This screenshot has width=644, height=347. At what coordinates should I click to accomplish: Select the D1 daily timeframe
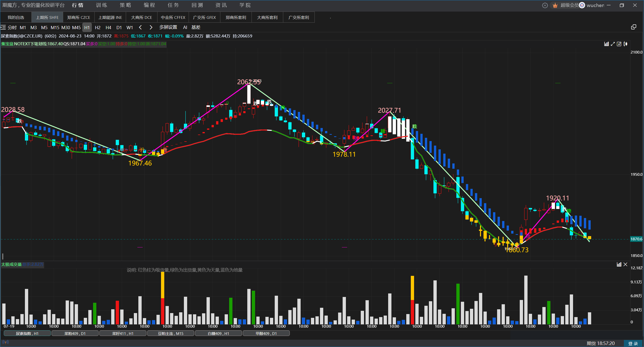[119, 27]
